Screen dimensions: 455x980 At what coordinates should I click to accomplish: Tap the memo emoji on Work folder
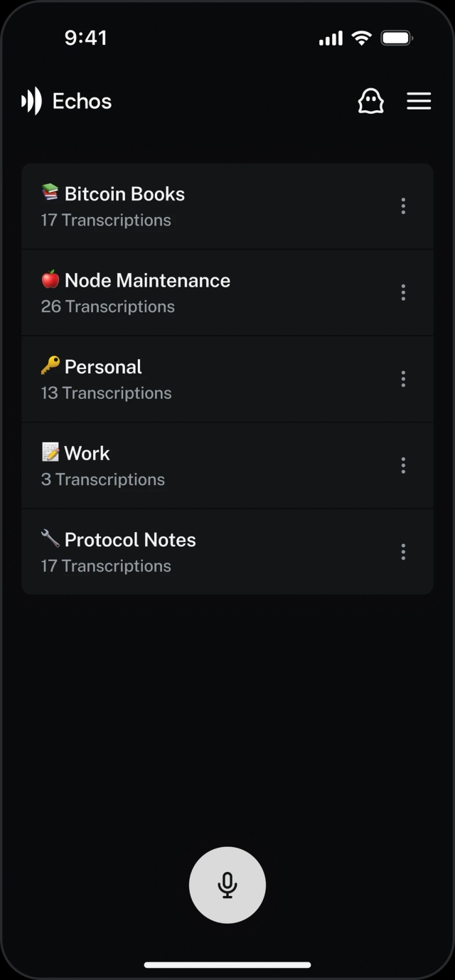click(x=49, y=452)
